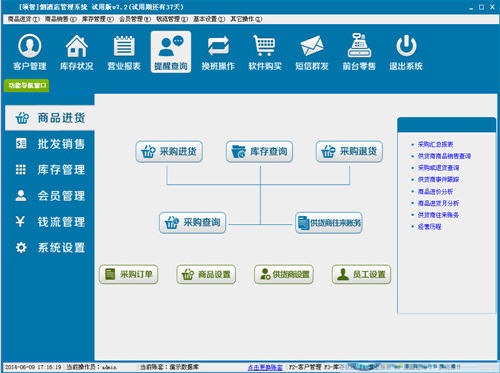This screenshot has width=500, height=373.
Task: Open 营业报表 notepad report icon
Action: 124,52
